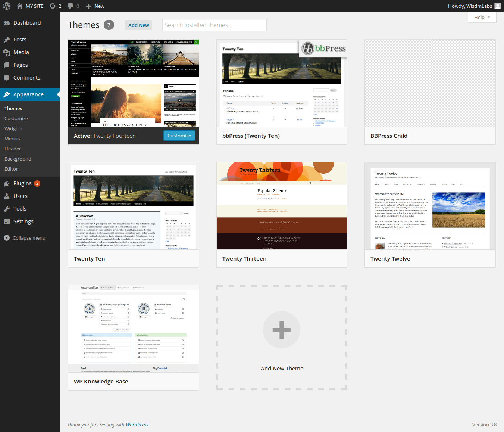
Task: Open the comments bubble icon in the admin bar
Action: click(x=70, y=6)
